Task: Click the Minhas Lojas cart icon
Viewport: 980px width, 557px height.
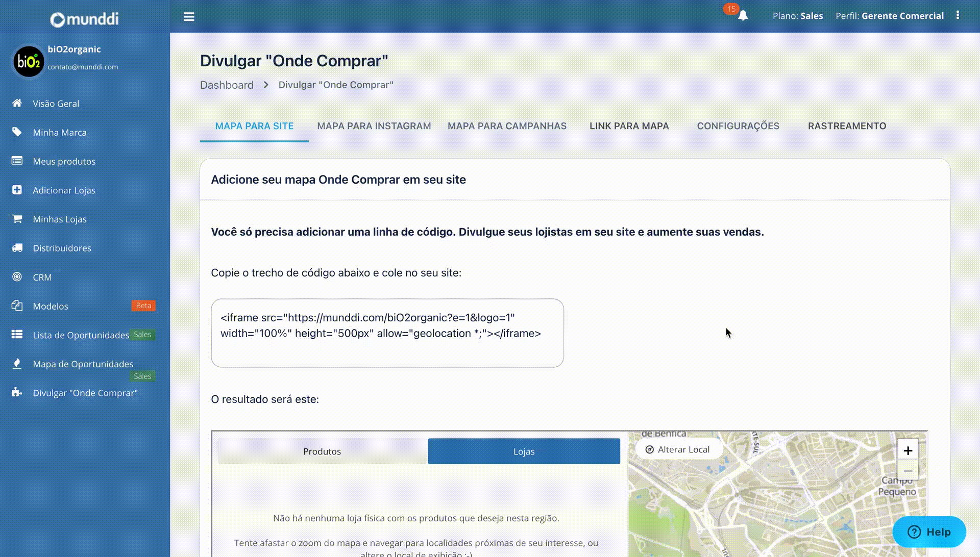Action: [x=17, y=219]
